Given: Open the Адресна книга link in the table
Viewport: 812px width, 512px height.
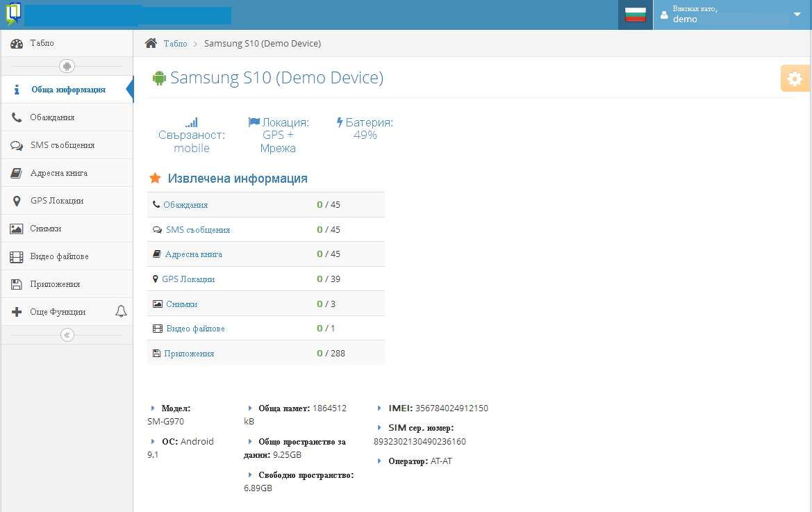Looking at the screenshot, I should pyautogui.click(x=194, y=254).
